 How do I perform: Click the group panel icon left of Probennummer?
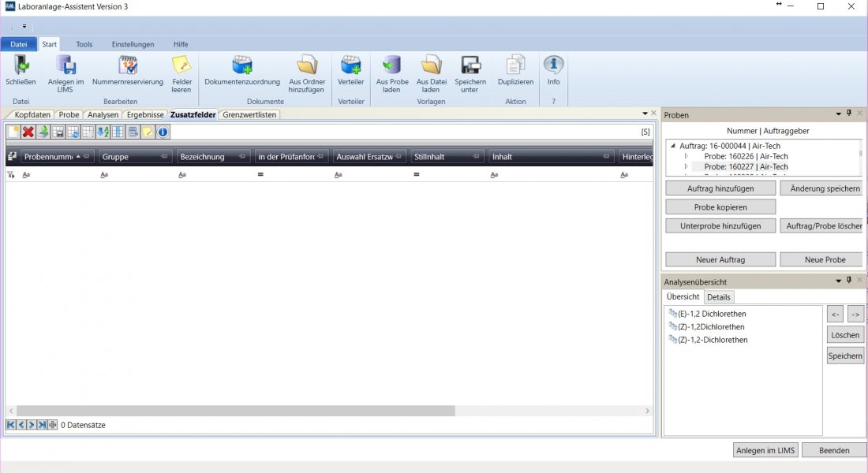tap(12, 157)
